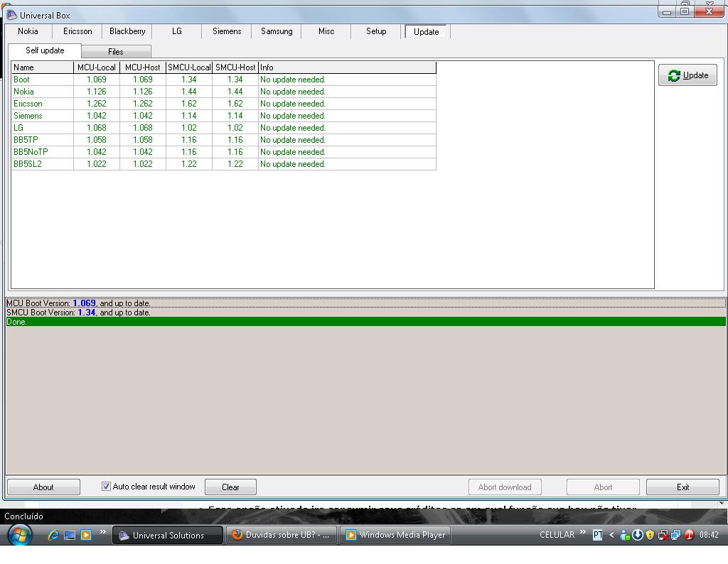The height and width of the screenshot is (564, 728).
Task: Switch to the LG tab
Action: [x=177, y=31]
